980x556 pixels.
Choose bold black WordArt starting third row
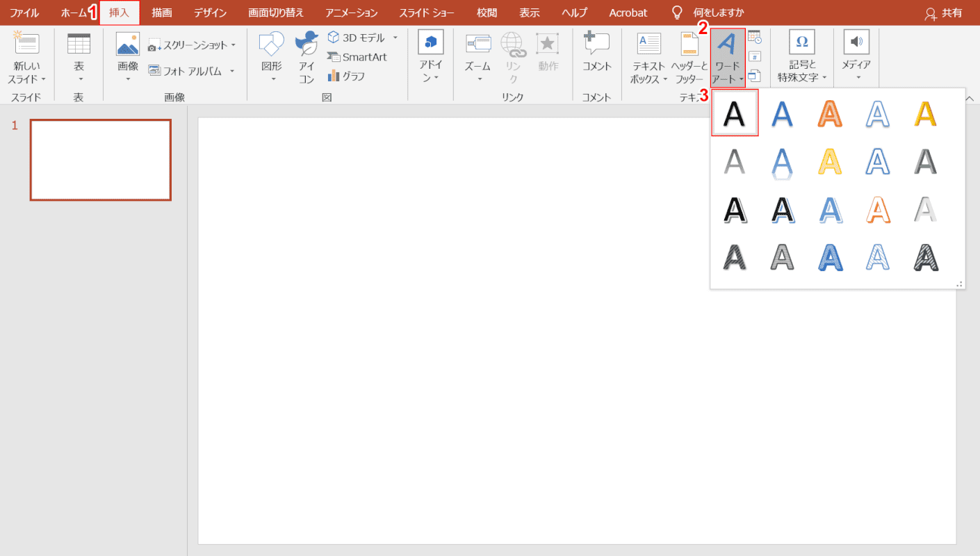click(735, 209)
